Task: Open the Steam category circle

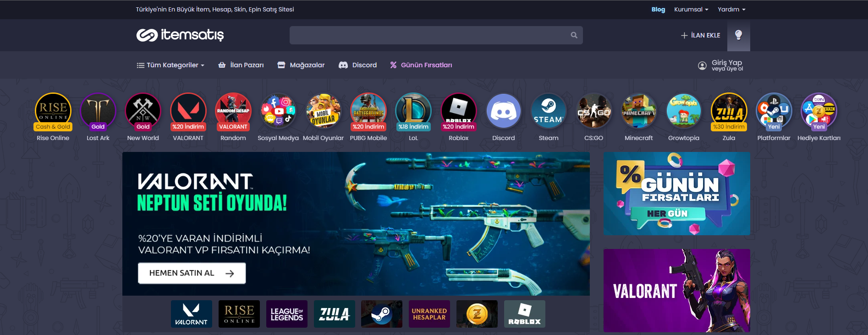Action: (x=549, y=111)
